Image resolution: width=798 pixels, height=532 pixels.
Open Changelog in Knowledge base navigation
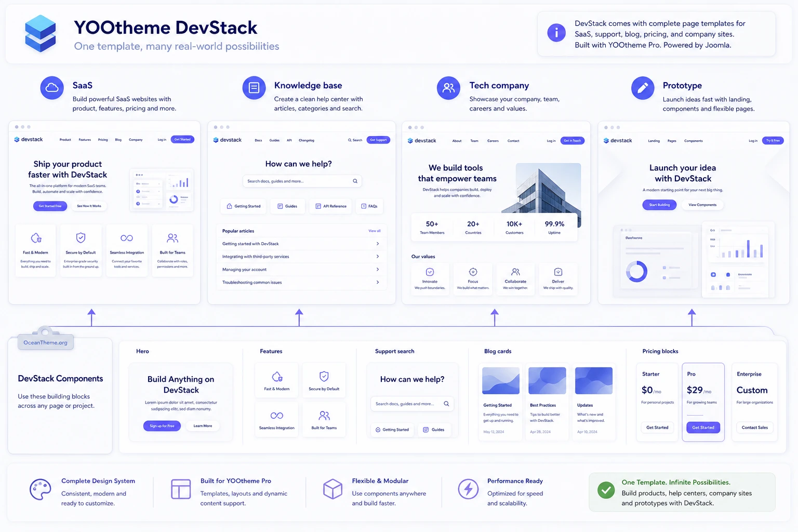307,140
